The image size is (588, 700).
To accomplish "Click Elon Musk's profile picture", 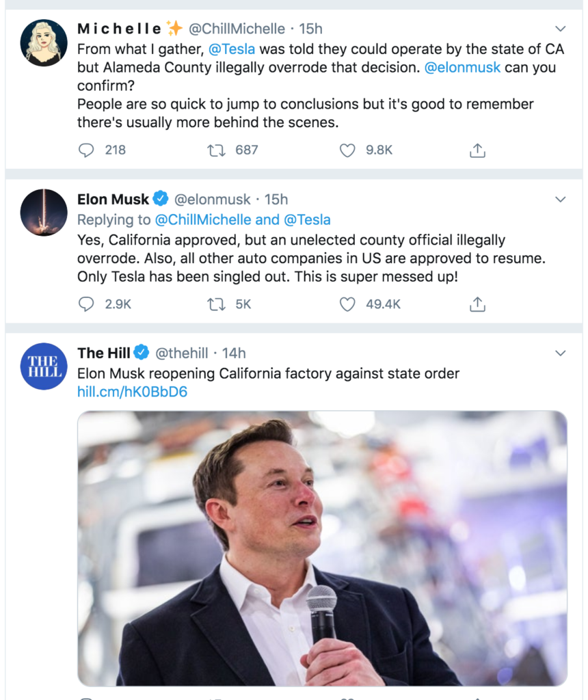I will (43, 213).
